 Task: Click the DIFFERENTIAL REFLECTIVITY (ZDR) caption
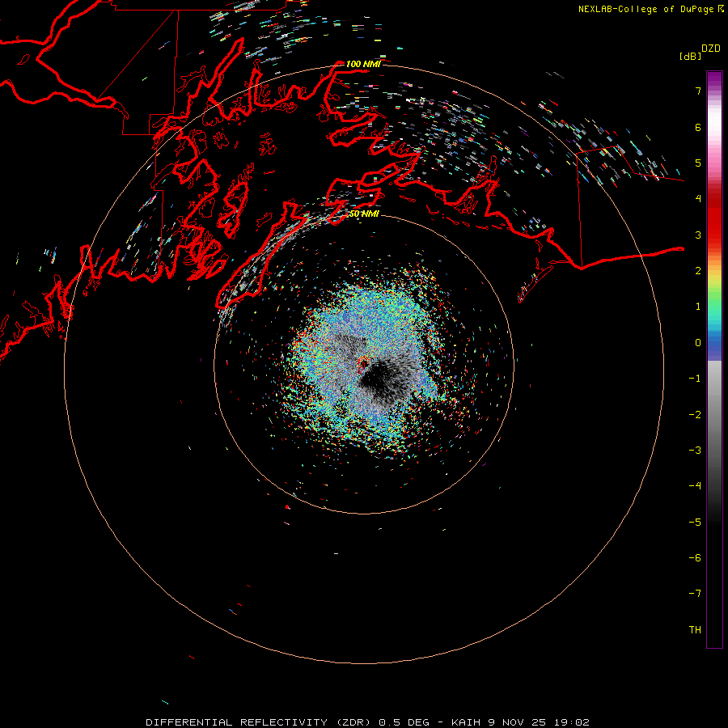pyautogui.click(x=258, y=722)
